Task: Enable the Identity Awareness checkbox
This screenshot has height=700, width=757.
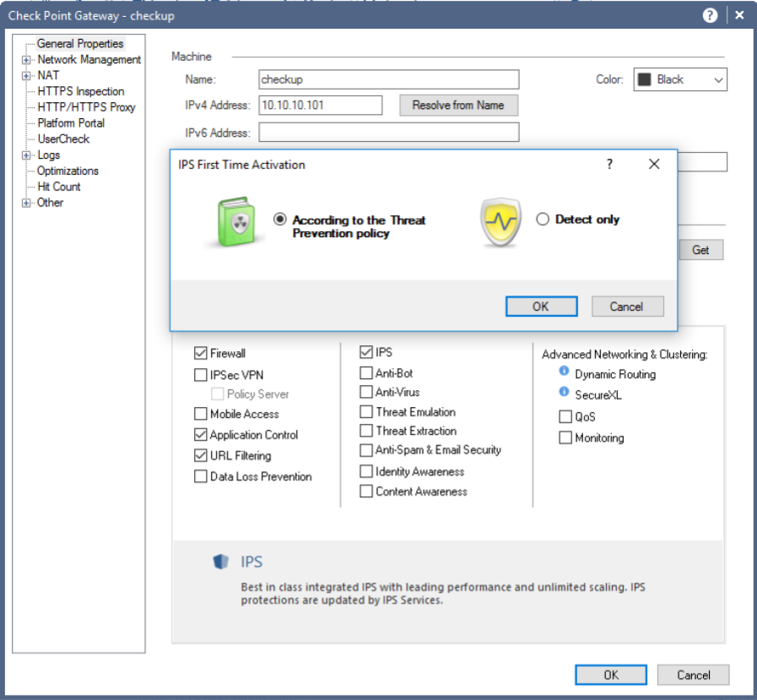Action: 366,471
